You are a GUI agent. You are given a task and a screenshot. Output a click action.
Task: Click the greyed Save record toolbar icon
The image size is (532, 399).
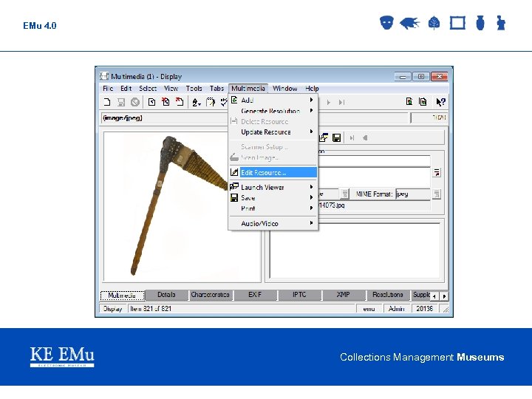(121, 102)
